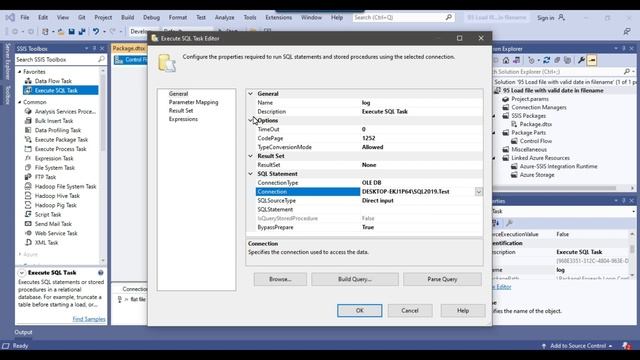Click the Web Service Task icon
The height and width of the screenshot is (360, 640).
tap(28, 233)
